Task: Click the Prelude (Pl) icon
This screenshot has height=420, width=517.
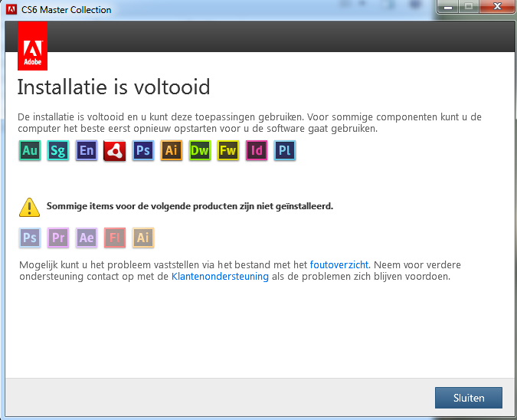Action: click(285, 150)
